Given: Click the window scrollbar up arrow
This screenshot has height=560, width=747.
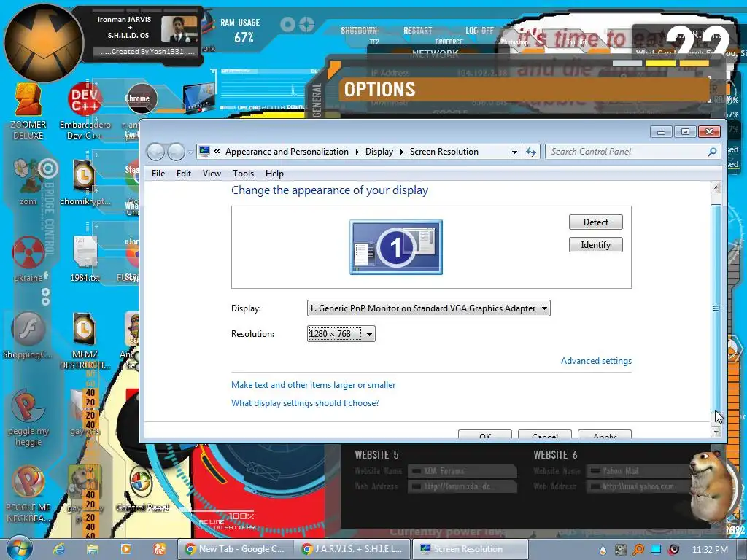Looking at the screenshot, I should pos(716,187).
